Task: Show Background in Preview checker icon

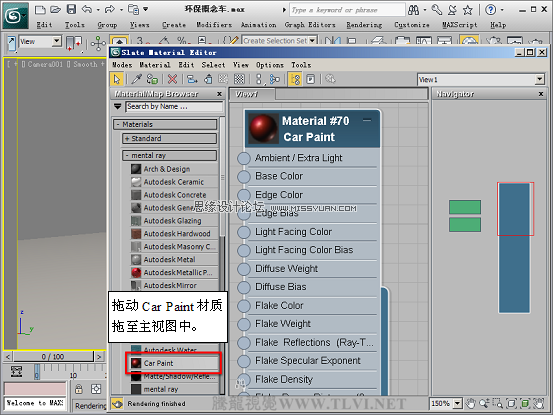Action: 239,79
